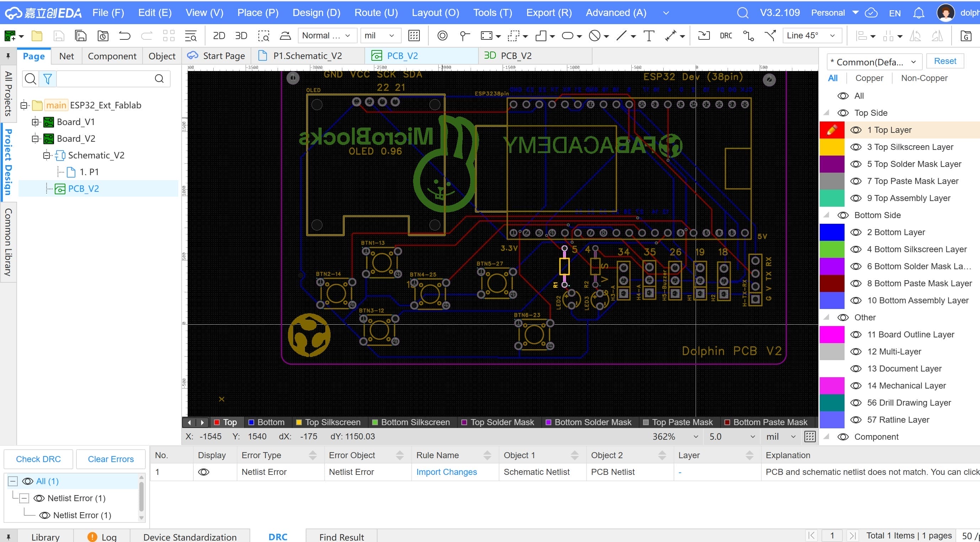Screen dimensions: 980x542
Task: Hide the Top Silkscreen Layer
Action: click(856, 147)
